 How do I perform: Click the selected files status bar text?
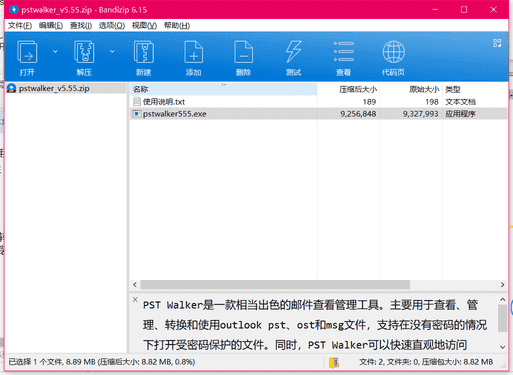[x=102, y=362]
